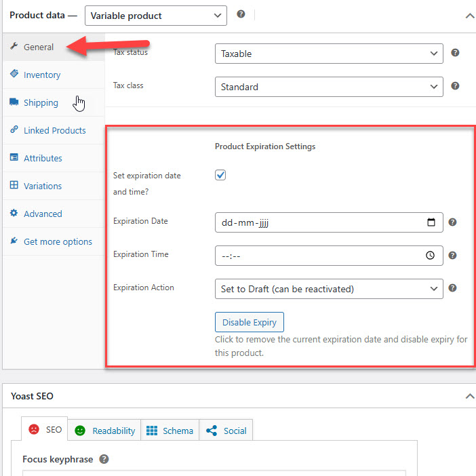Open the calendar picker in Expiration Date
The width and height of the screenshot is (476, 476).
click(x=431, y=222)
